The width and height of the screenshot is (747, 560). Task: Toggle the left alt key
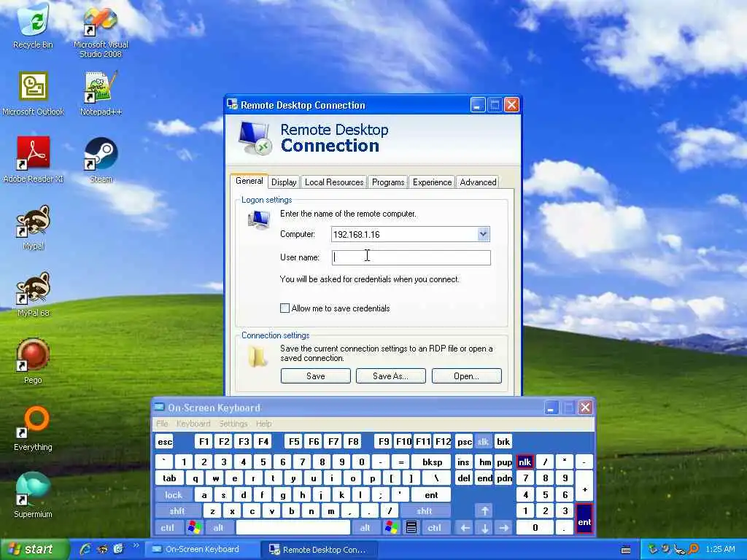coord(218,527)
